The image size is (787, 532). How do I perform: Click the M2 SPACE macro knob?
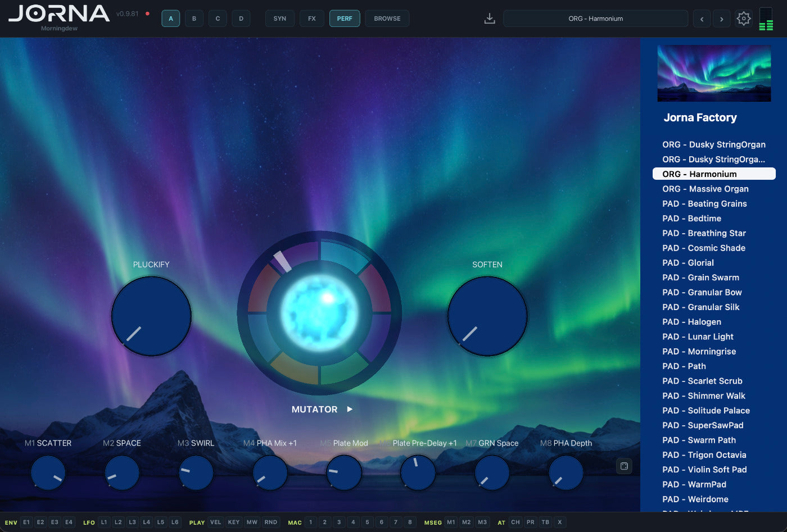123,472
